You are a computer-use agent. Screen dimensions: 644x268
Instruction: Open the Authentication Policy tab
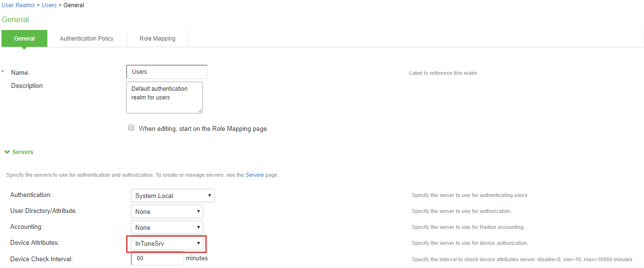click(86, 39)
